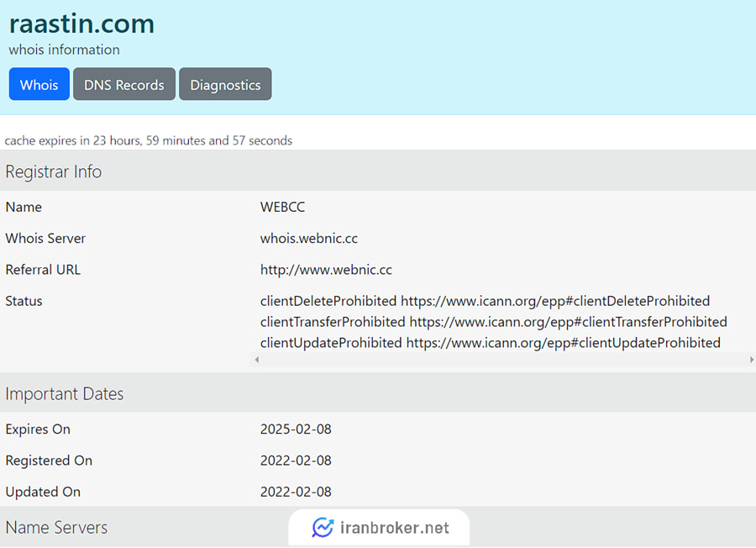The image size is (756, 548).
Task: Click the 'whois information' subtitle
Action: pyautogui.click(x=64, y=50)
